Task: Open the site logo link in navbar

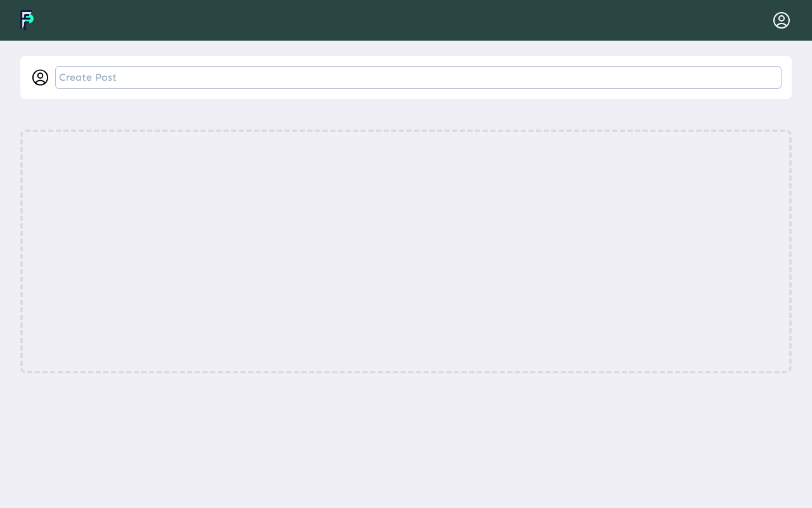Action: point(27,20)
